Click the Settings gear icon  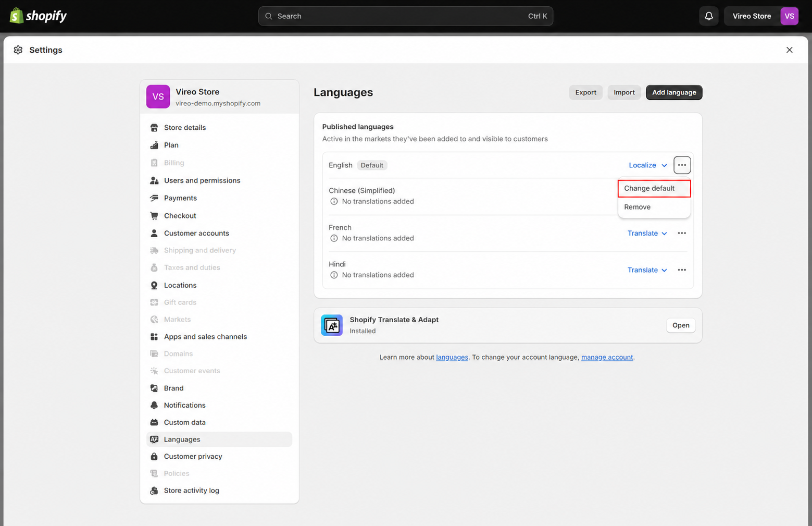(18, 50)
